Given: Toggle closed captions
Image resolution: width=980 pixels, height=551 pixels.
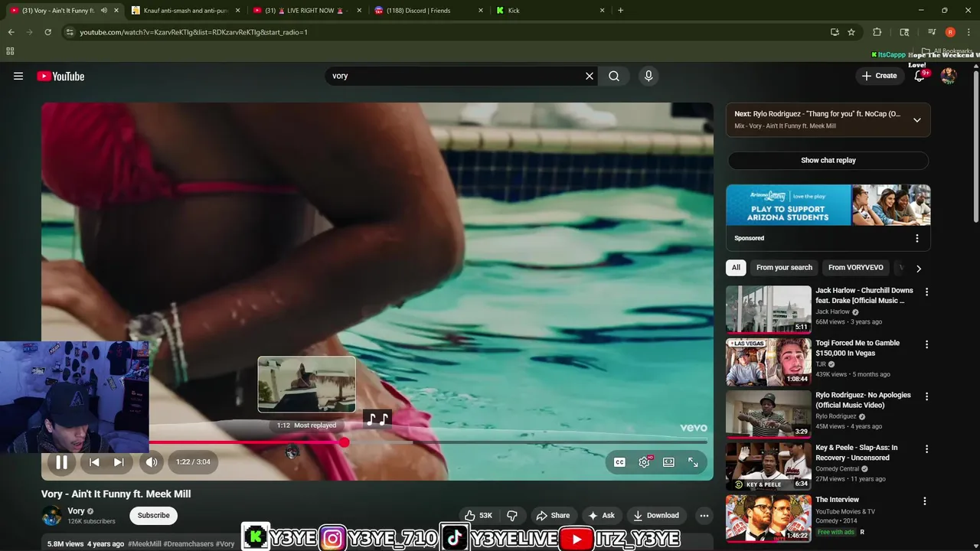Looking at the screenshot, I should pos(619,462).
